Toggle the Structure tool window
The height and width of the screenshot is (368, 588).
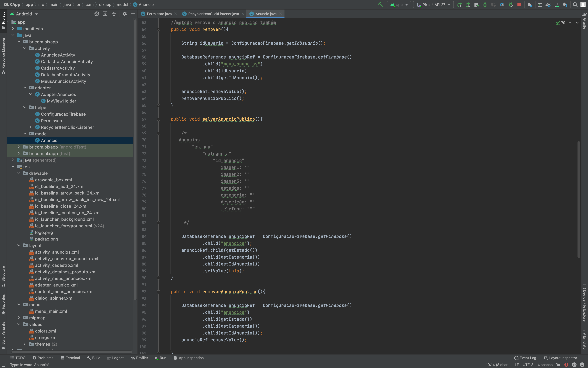[3, 276]
